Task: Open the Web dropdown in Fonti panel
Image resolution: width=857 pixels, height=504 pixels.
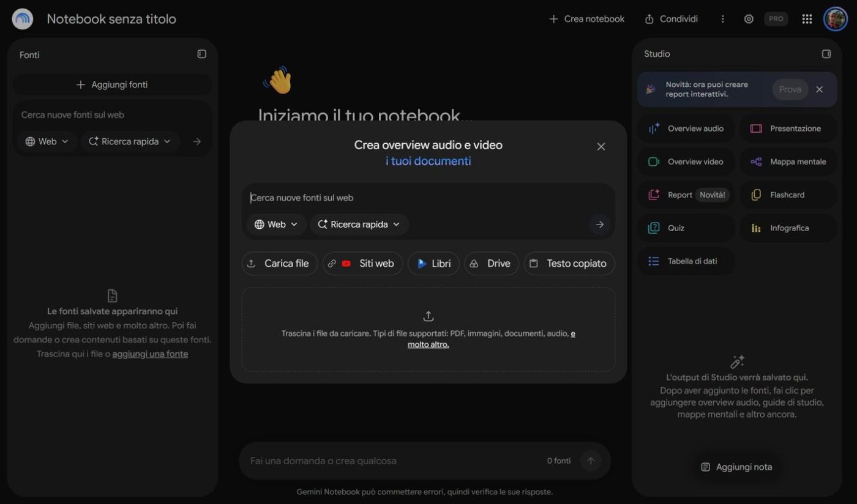Action: click(47, 141)
